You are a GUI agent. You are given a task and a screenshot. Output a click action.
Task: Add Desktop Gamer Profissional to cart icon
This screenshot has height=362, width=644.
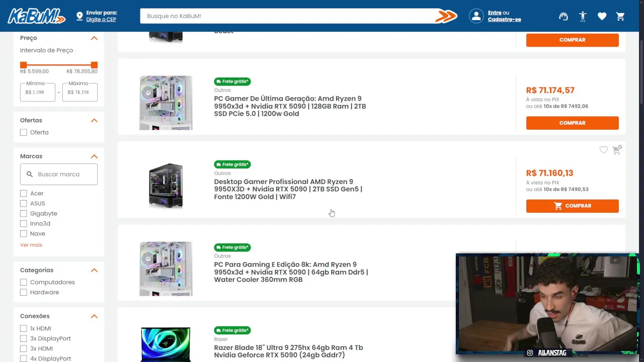tap(616, 150)
